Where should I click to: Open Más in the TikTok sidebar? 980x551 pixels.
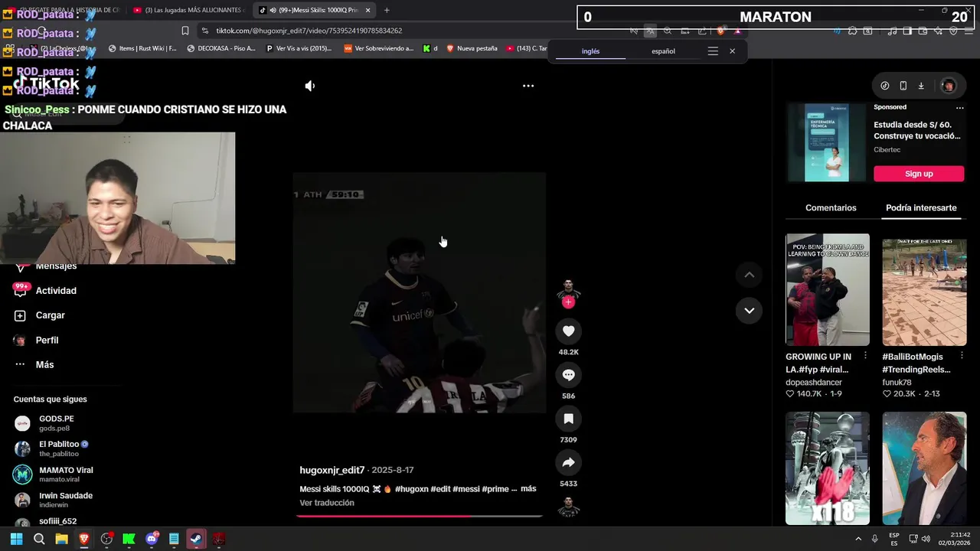[x=34, y=365]
